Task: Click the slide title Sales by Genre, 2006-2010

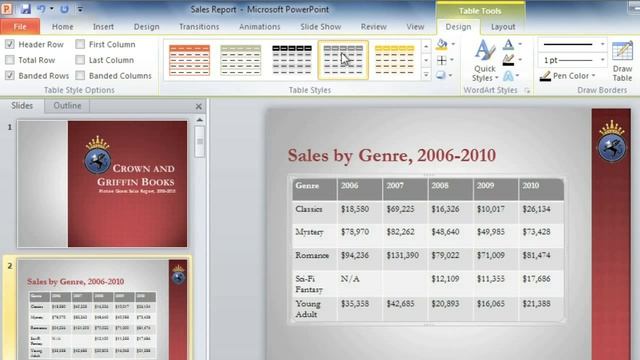Action: pyautogui.click(x=391, y=155)
